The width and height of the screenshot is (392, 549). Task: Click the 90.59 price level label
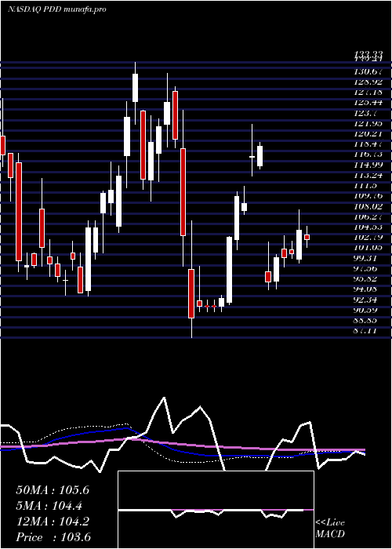pos(366,310)
